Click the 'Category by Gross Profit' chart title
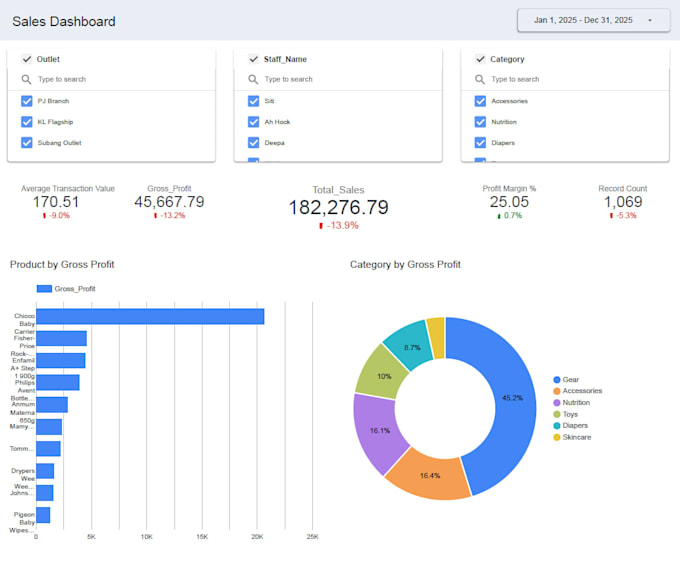This screenshot has height=569, width=680. 405,265
